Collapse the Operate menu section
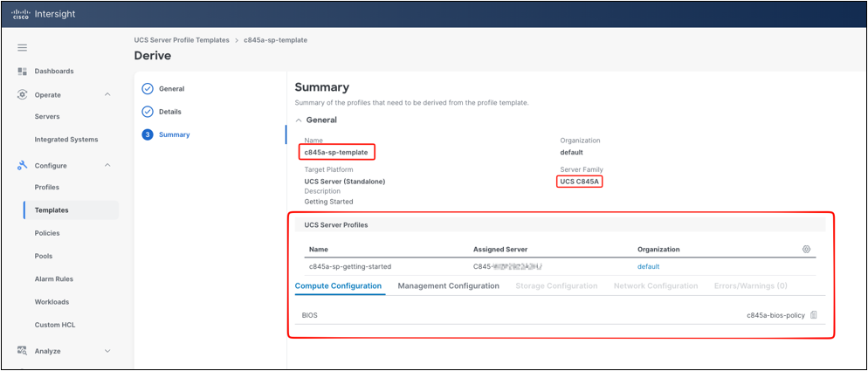The height and width of the screenshot is (371, 868). [x=107, y=94]
